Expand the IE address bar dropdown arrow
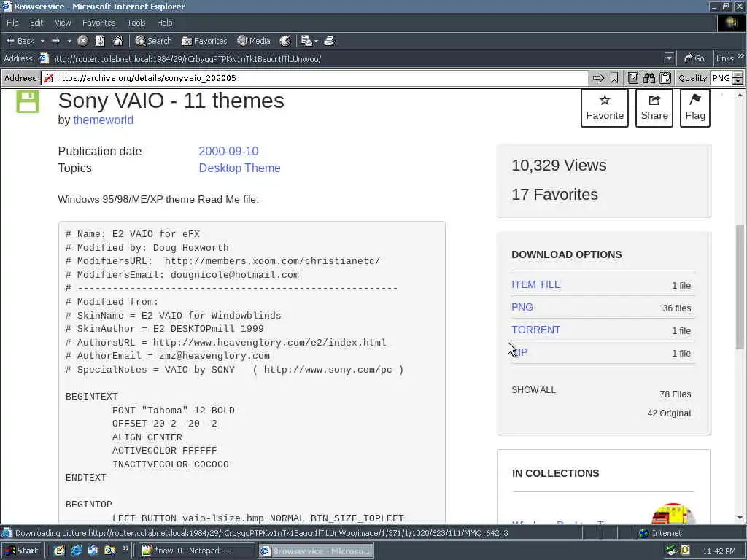The image size is (747, 560). (x=670, y=58)
